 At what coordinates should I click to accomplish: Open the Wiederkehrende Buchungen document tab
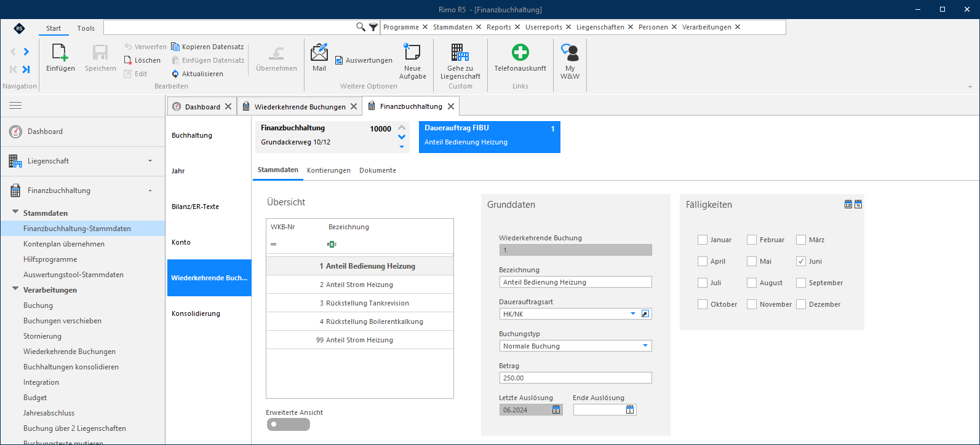pyautogui.click(x=300, y=106)
